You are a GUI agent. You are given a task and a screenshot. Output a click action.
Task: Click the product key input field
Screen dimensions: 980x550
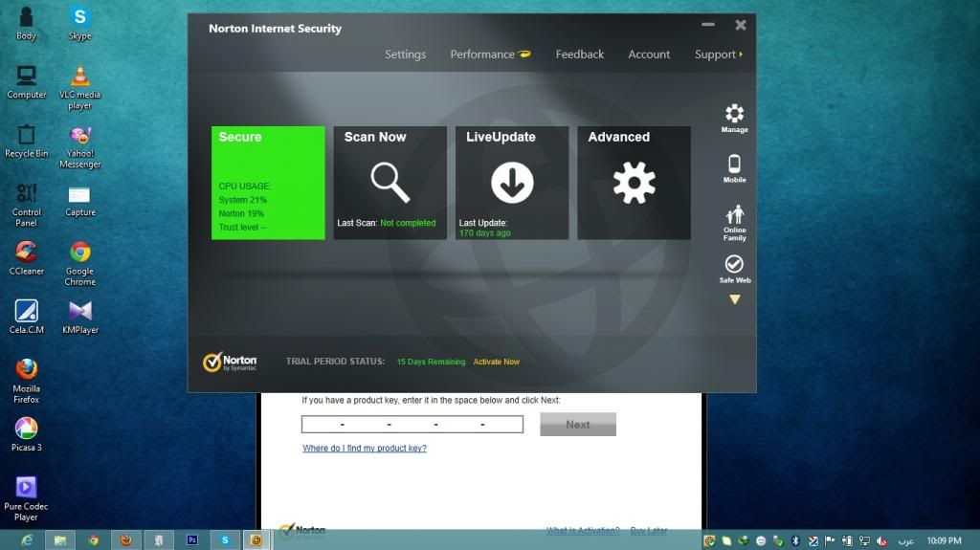[x=412, y=425]
